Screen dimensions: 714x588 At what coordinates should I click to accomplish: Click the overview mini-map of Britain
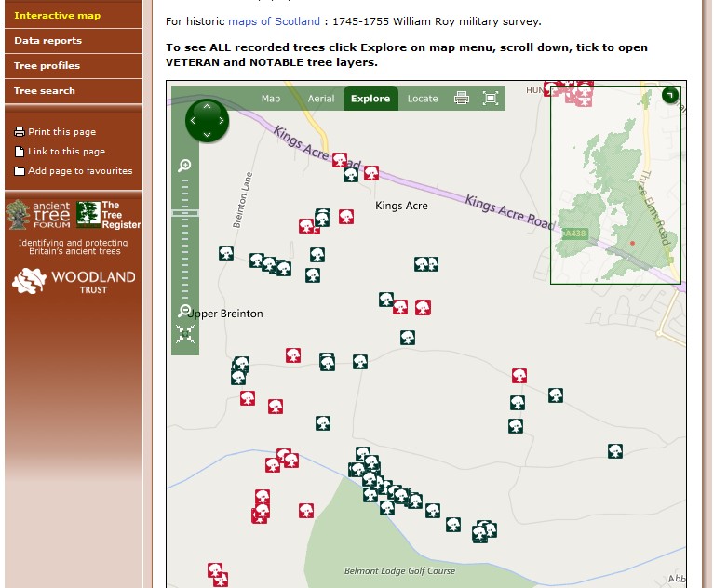point(615,185)
